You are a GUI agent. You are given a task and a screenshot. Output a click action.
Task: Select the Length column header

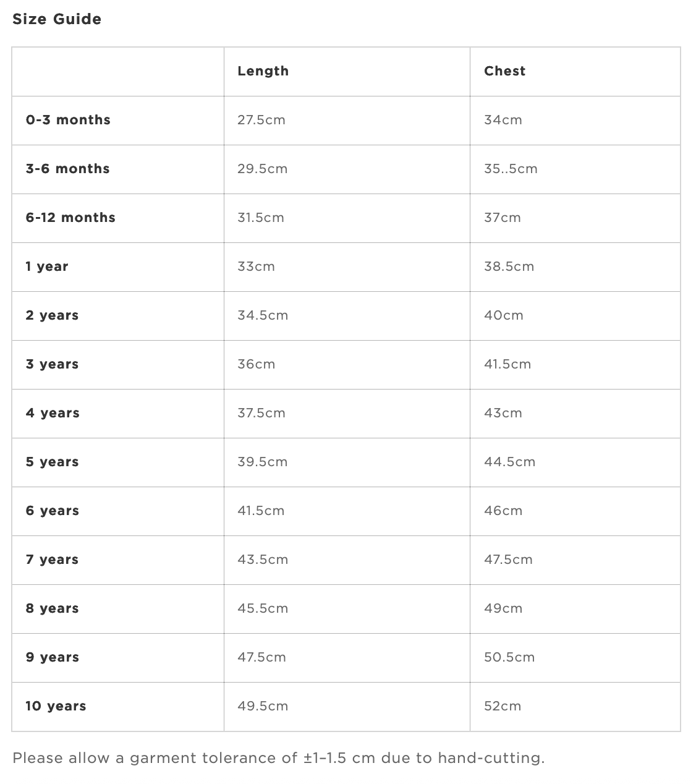click(263, 71)
